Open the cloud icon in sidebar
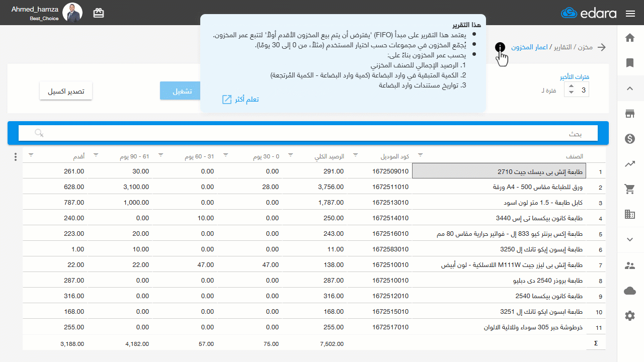 [x=629, y=291]
